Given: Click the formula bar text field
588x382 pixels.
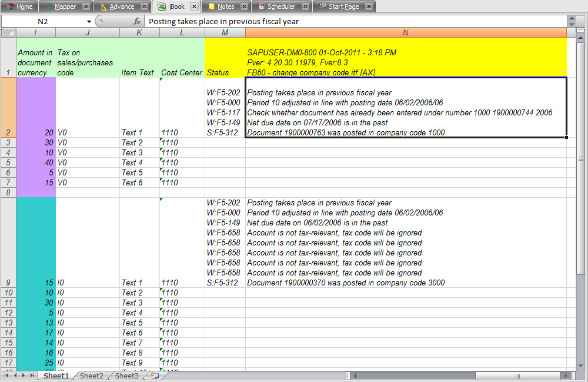Looking at the screenshot, I should click(x=353, y=21).
